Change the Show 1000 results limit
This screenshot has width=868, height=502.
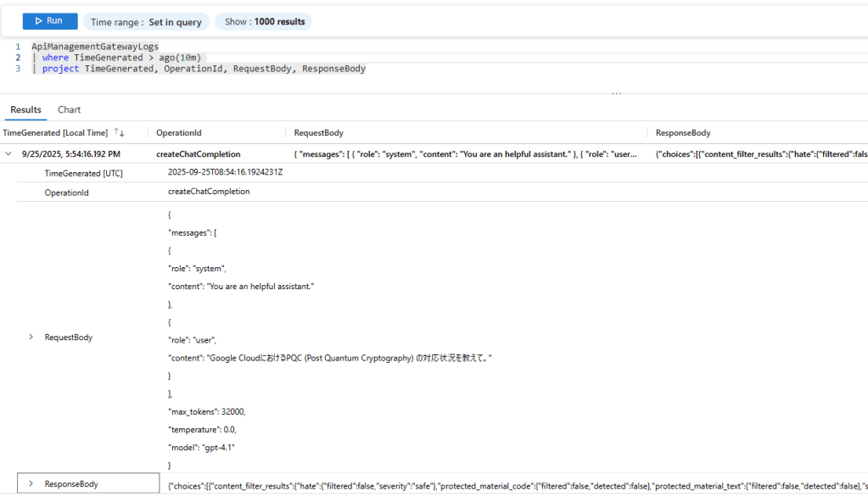[264, 22]
